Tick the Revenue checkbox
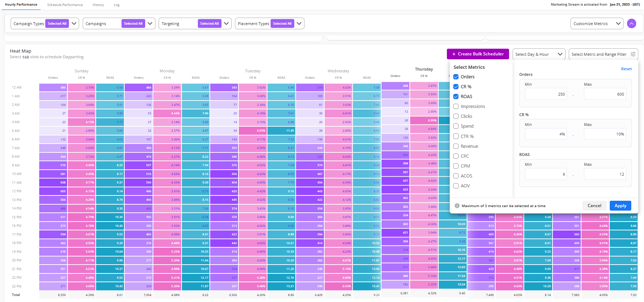Image resolution: width=644 pixels, height=302 pixels. (x=456, y=146)
